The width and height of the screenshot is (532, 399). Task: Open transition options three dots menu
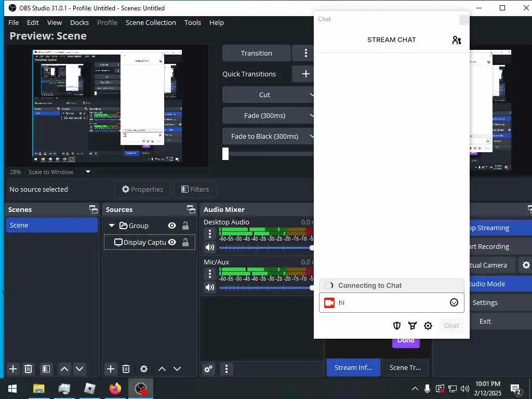tap(305, 53)
